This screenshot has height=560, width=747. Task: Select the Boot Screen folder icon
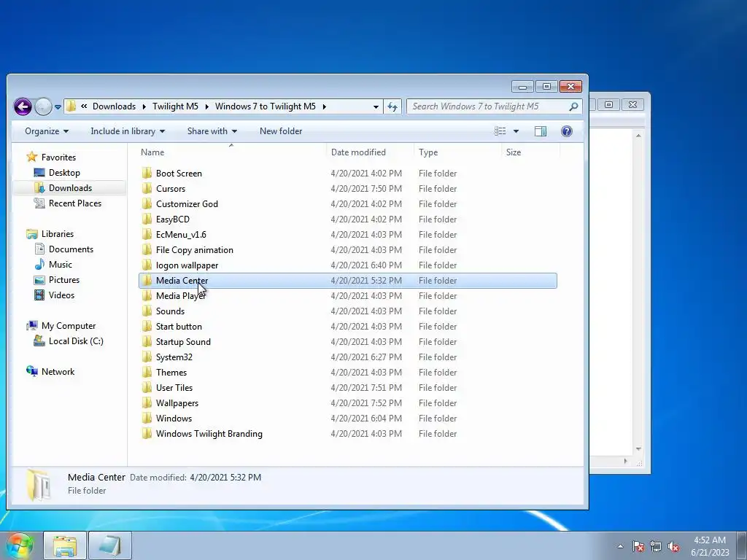pos(147,173)
